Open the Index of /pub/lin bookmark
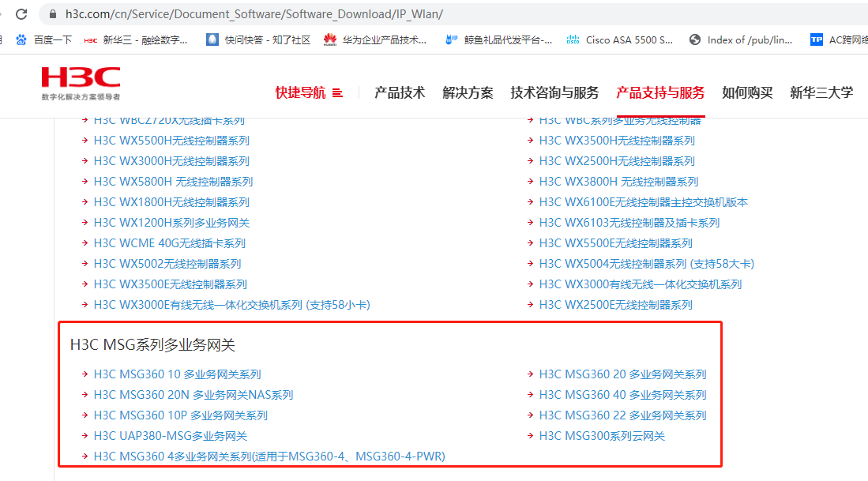The height and width of the screenshot is (481, 868). click(x=741, y=39)
